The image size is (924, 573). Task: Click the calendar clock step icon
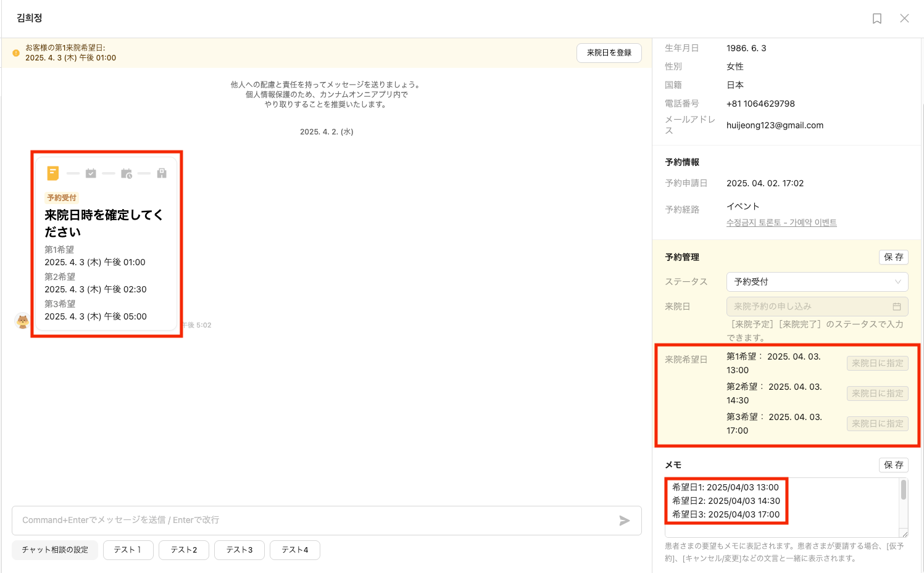click(x=127, y=173)
